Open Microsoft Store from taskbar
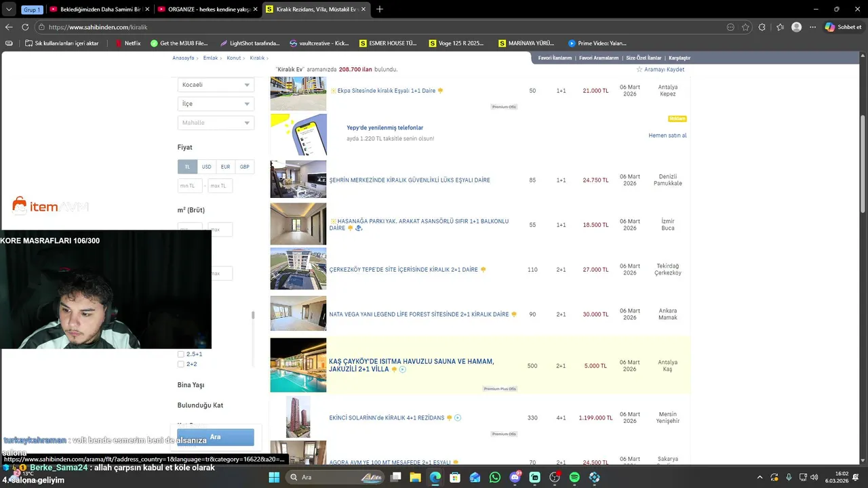868x488 pixels. pos(455,477)
